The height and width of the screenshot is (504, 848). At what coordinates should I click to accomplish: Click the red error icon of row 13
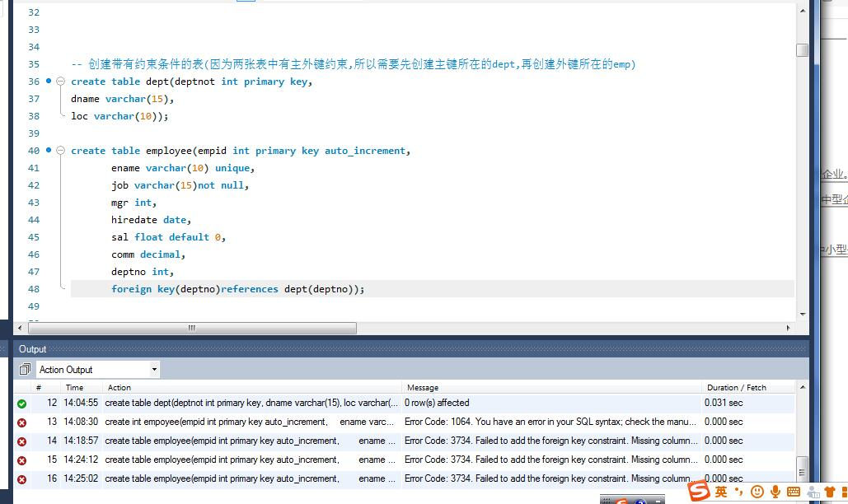(x=21, y=422)
